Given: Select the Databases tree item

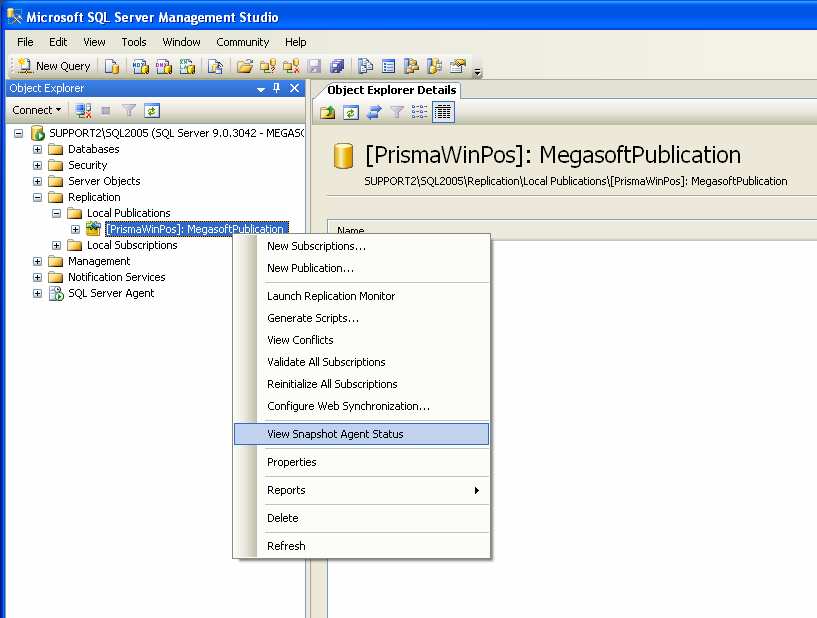Looking at the screenshot, I should 94,150.
